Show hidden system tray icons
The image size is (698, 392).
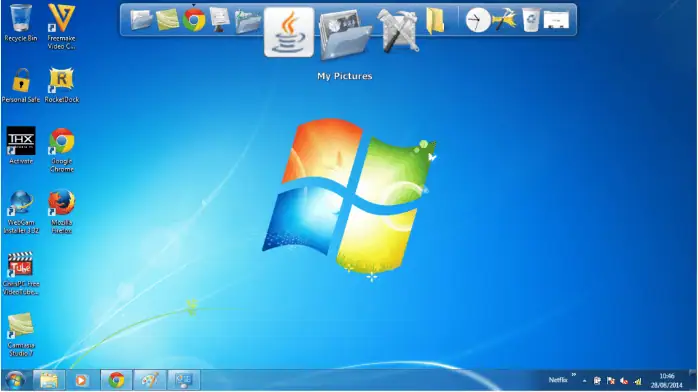click(584, 381)
